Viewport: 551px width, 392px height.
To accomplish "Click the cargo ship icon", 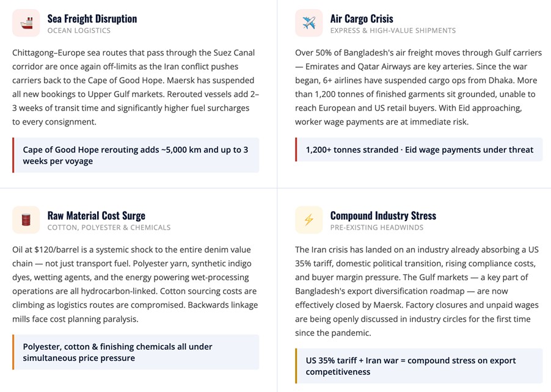I will (26, 23).
